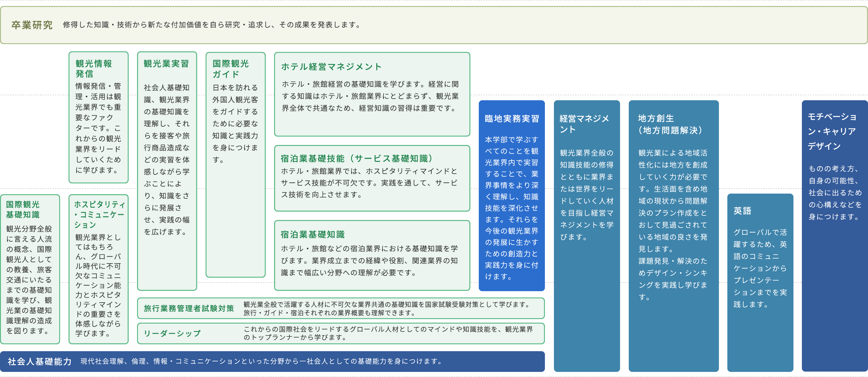Click the 卒業研究 heading text
Screen dimensions: 868x377
[32, 25]
